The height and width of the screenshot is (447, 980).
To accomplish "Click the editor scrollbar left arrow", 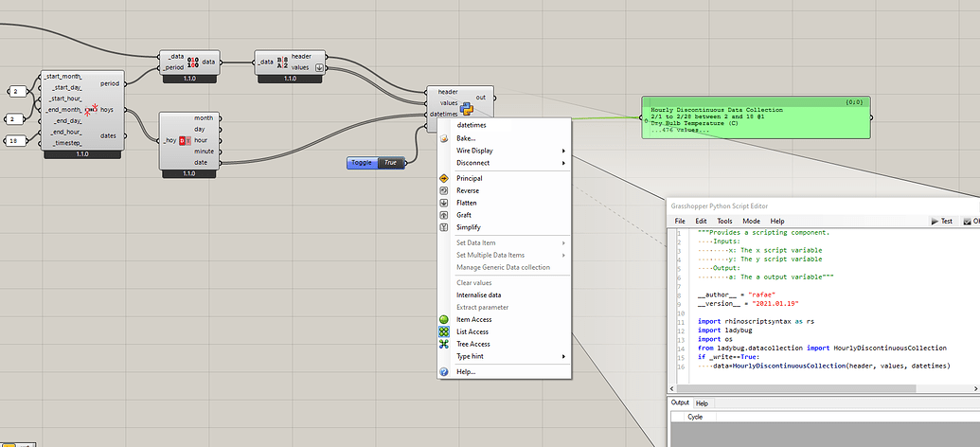I will point(671,389).
